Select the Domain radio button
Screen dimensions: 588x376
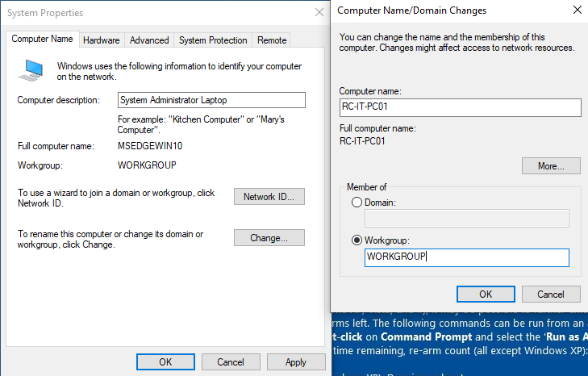point(357,203)
